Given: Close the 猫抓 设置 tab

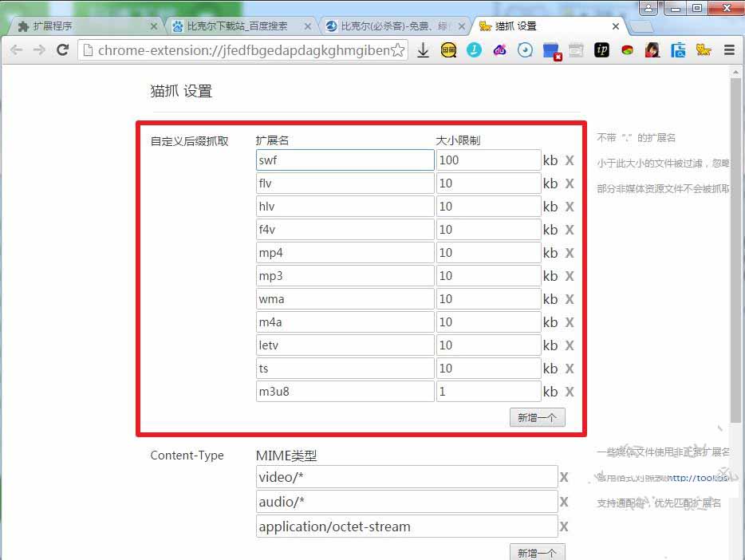Looking at the screenshot, I should point(615,26).
